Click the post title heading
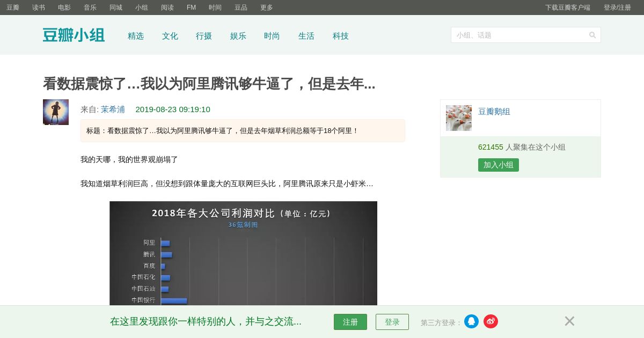The image size is (644, 338). pyautogui.click(x=209, y=84)
